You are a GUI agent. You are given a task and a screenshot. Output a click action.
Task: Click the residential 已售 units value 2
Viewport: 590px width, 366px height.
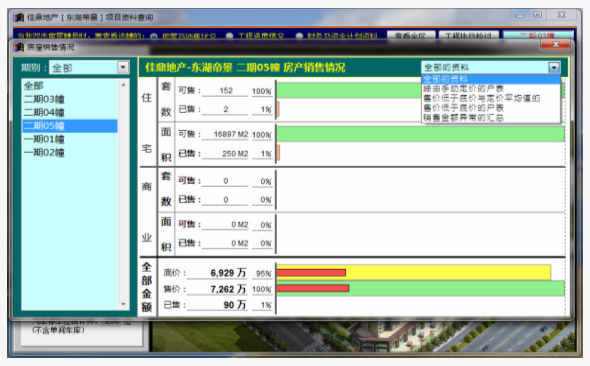coord(226,109)
